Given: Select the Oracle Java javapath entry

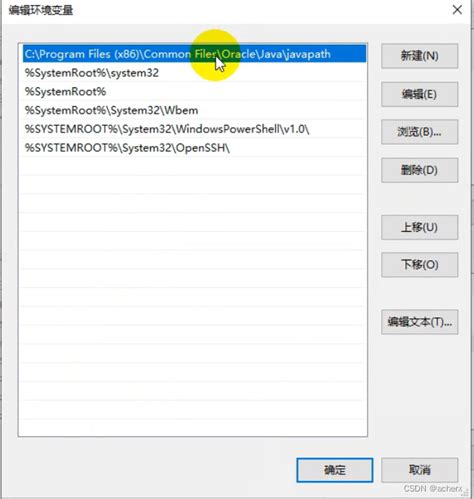Looking at the screenshot, I should click(194, 54).
